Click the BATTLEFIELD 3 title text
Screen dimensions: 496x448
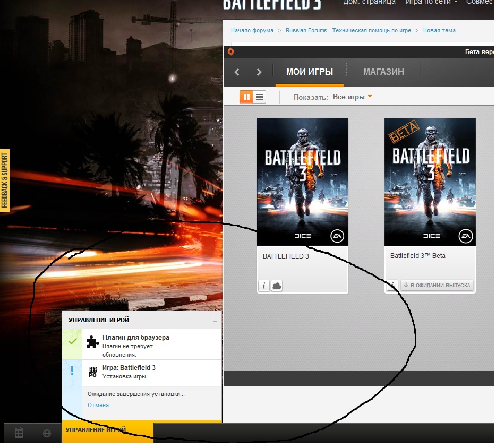point(286,256)
